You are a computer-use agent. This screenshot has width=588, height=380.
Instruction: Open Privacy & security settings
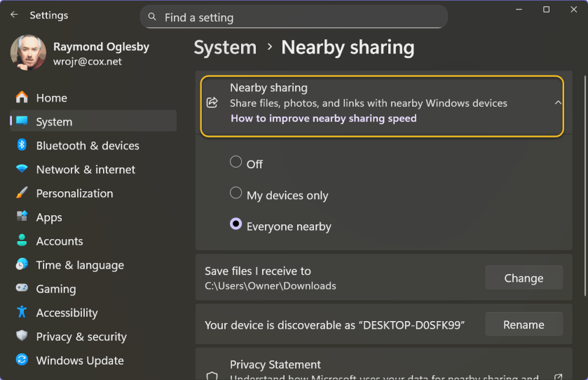pyautogui.click(x=81, y=337)
